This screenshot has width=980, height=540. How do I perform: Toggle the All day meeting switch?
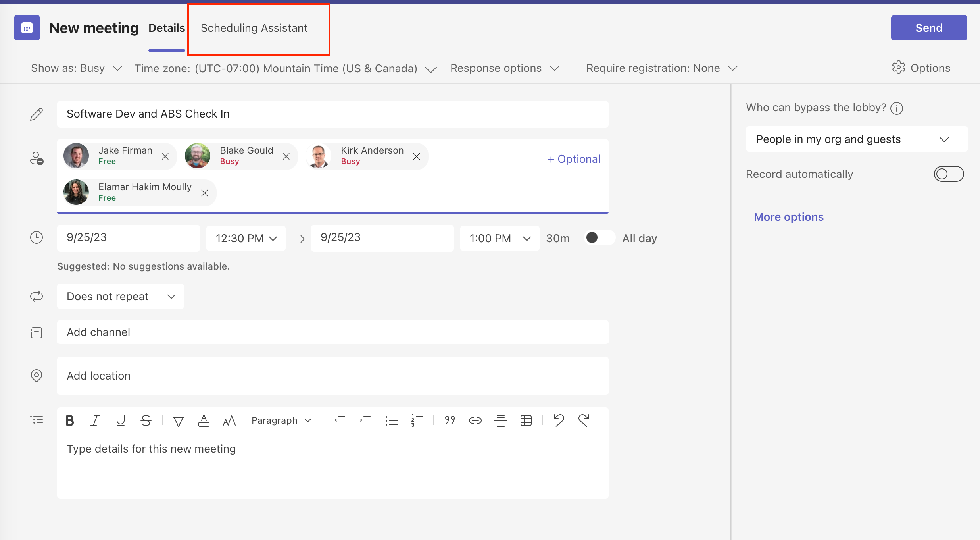pos(599,238)
